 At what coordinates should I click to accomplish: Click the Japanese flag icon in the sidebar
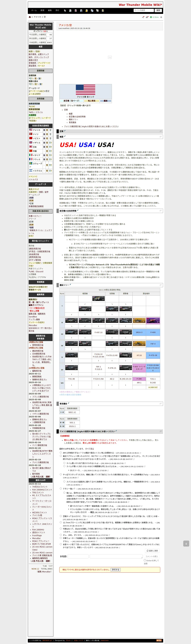pyautogui.click(x=31, y=147)
